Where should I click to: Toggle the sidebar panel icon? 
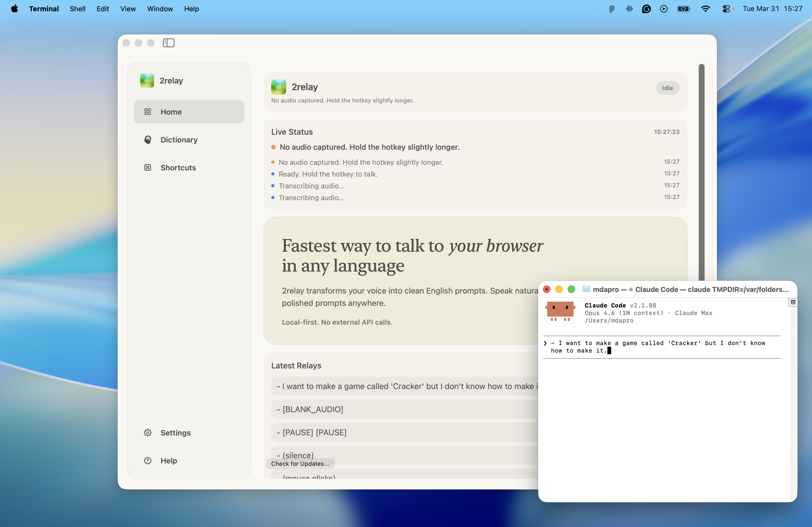coord(169,43)
